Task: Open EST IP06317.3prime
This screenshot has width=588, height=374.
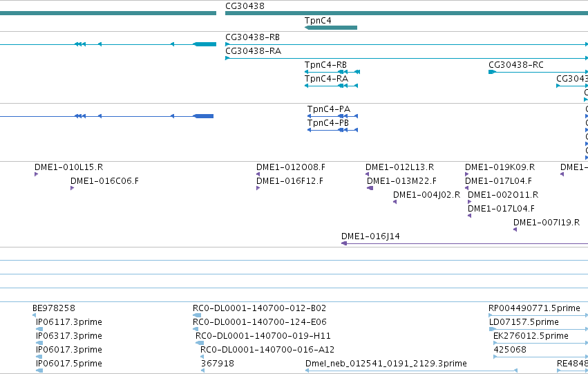Action: (68, 336)
